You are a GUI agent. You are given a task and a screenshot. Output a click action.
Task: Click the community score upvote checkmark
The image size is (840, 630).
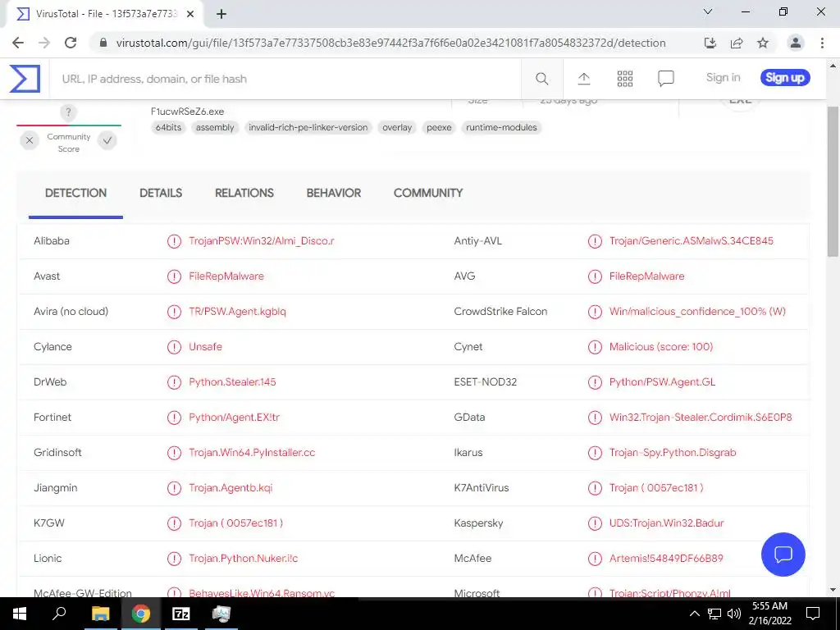coord(107,140)
